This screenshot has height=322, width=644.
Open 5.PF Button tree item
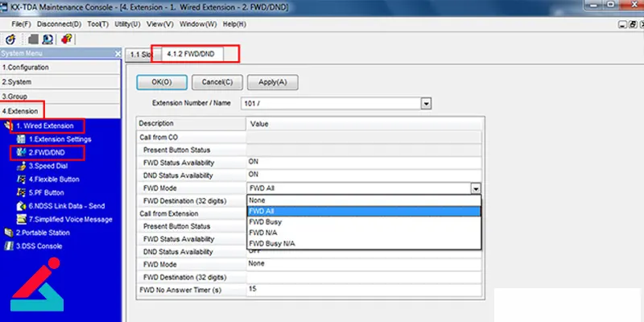pos(47,192)
